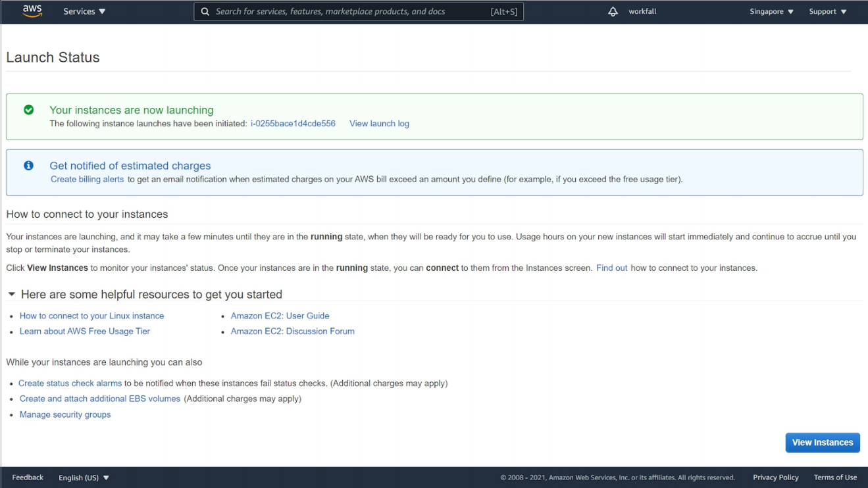Click the [Alt+S] shortcut hint

(504, 12)
